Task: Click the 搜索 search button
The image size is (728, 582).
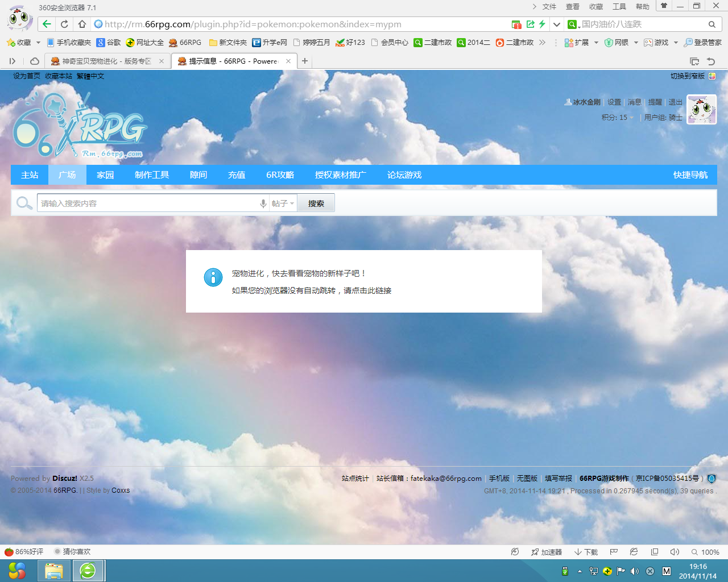Action: point(316,203)
